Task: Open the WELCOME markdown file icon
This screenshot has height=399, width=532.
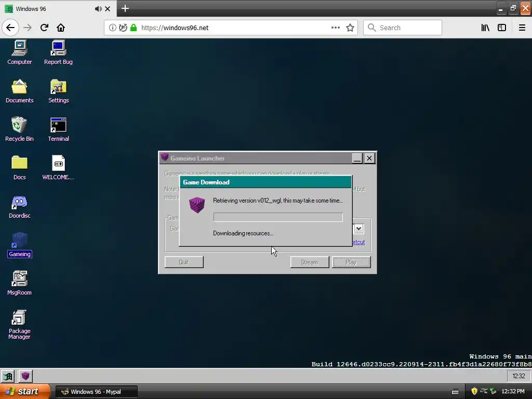Action: tap(58, 168)
